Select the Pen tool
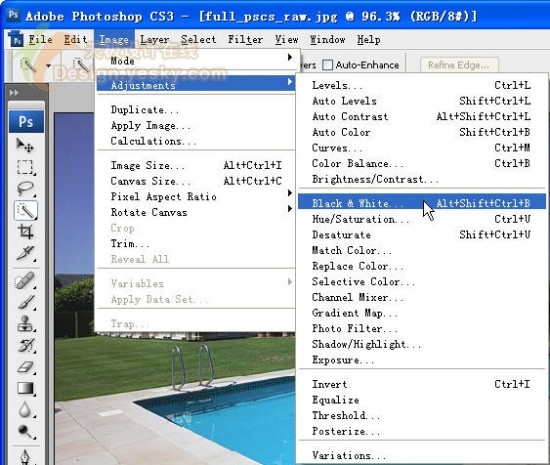Image resolution: width=550 pixels, height=465 pixels. click(x=25, y=457)
